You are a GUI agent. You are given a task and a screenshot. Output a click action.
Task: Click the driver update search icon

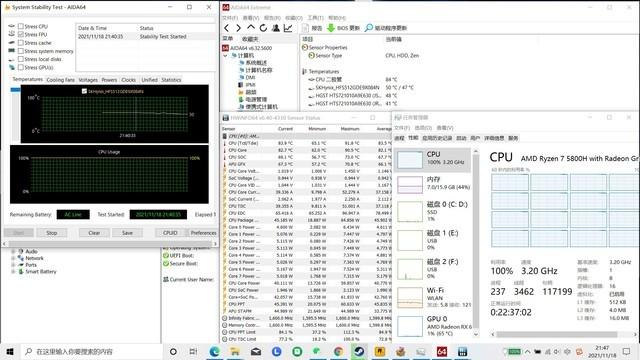[369, 28]
